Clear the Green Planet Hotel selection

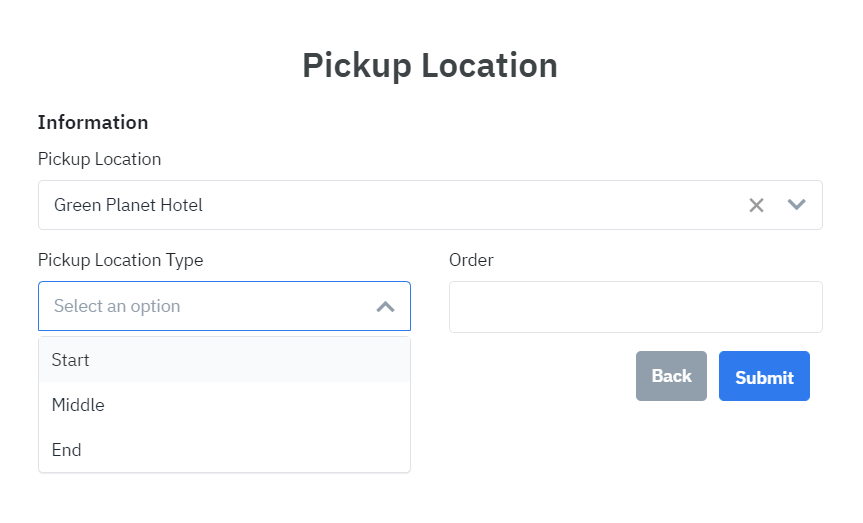click(x=756, y=205)
